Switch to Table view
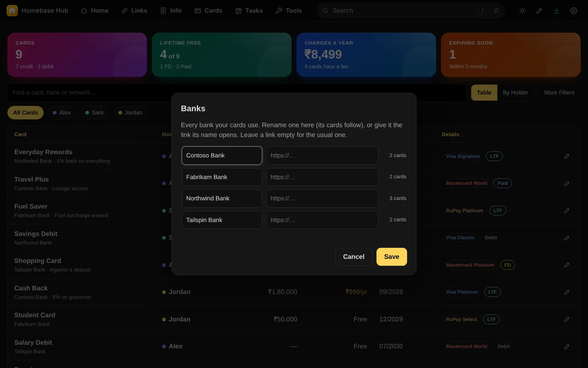588x368 pixels. pos(484,92)
